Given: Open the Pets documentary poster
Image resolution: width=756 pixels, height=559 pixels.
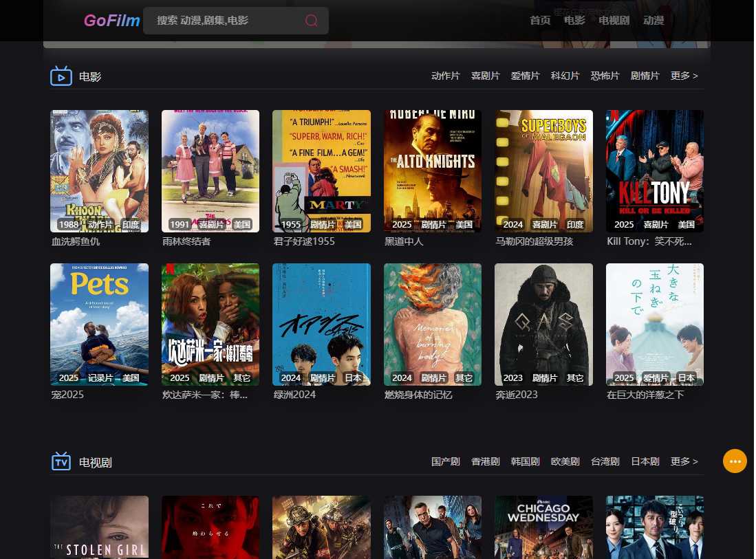Looking at the screenshot, I should (x=99, y=324).
